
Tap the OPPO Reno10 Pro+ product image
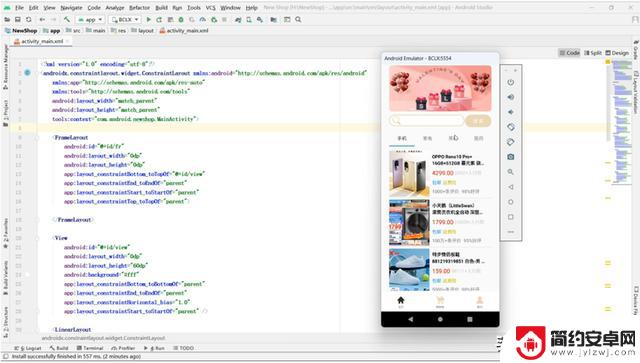coord(409,174)
